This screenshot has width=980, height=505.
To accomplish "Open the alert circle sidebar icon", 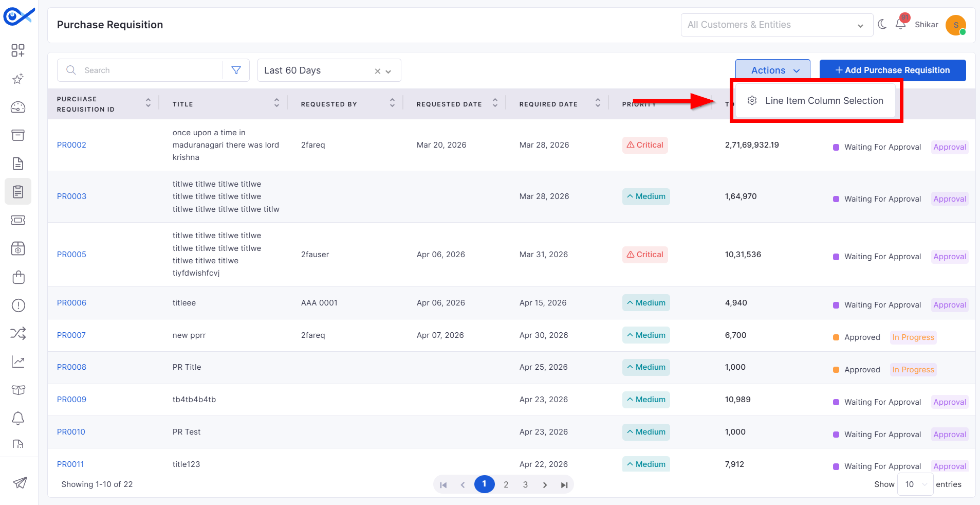I will pos(18,305).
